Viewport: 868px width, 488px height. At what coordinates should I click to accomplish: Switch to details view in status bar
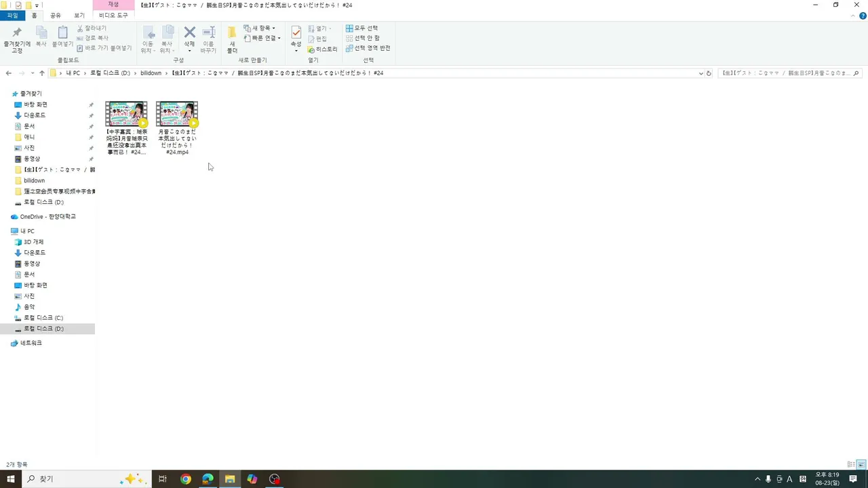click(851, 464)
